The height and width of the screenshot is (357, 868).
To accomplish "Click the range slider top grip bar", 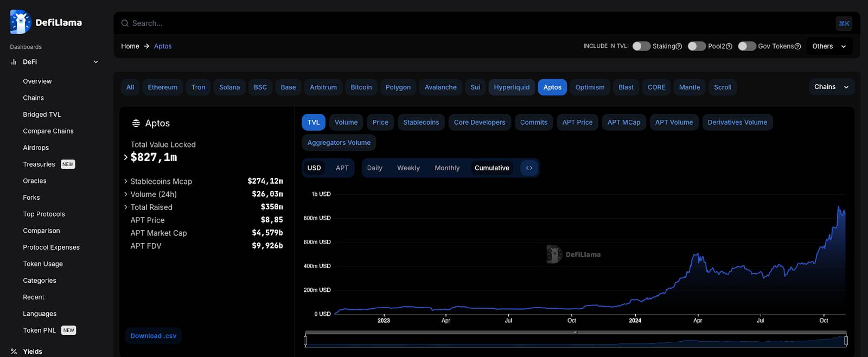I will pyautogui.click(x=576, y=333).
